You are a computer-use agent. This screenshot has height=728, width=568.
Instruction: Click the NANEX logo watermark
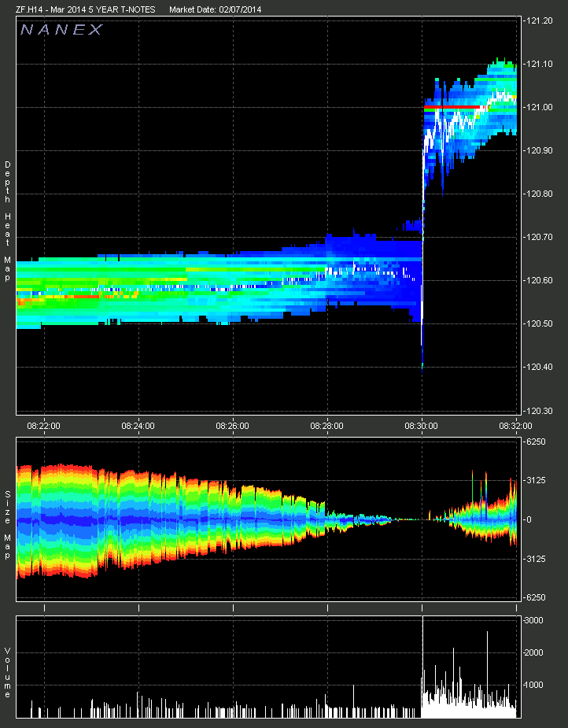[61, 30]
